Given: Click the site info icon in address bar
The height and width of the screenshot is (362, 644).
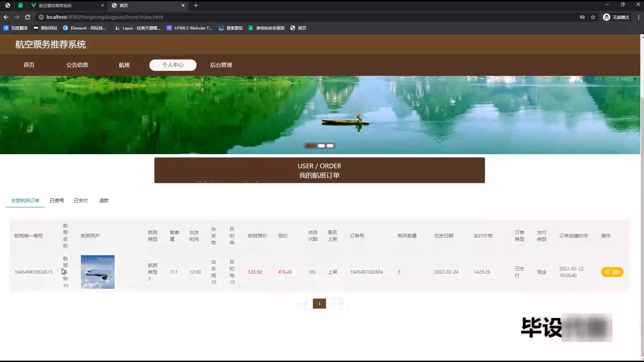Looking at the screenshot, I should 41,17.
